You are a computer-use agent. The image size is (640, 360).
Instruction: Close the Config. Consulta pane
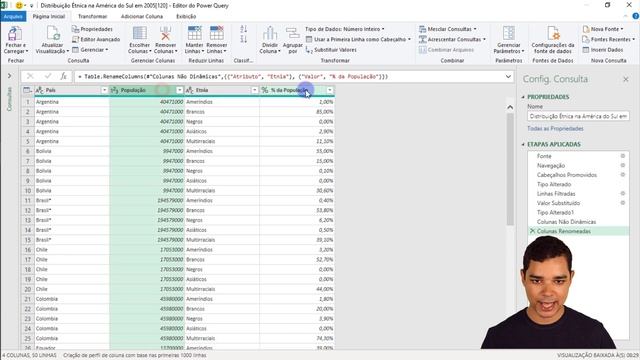pyautogui.click(x=626, y=79)
